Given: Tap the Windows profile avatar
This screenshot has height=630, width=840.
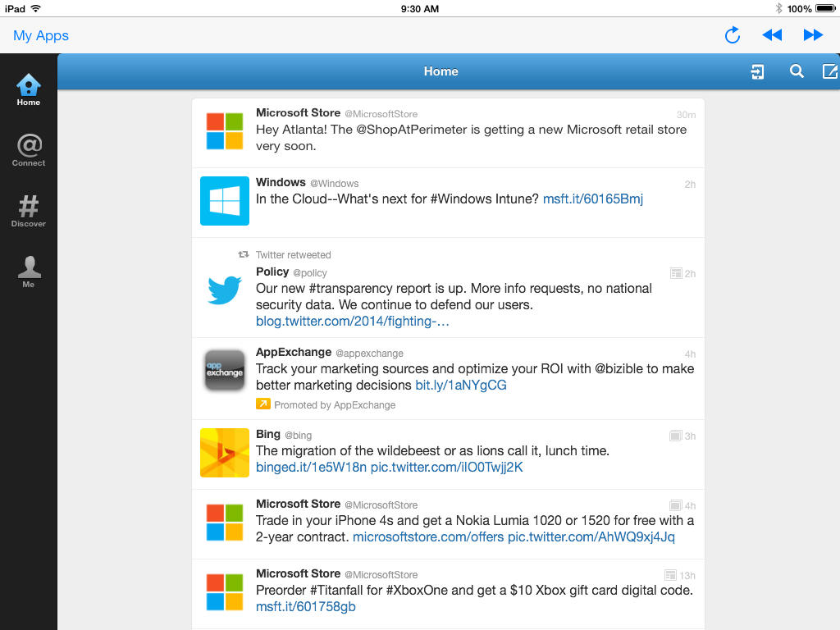Looking at the screenshot, I should (x=225, y=201).
